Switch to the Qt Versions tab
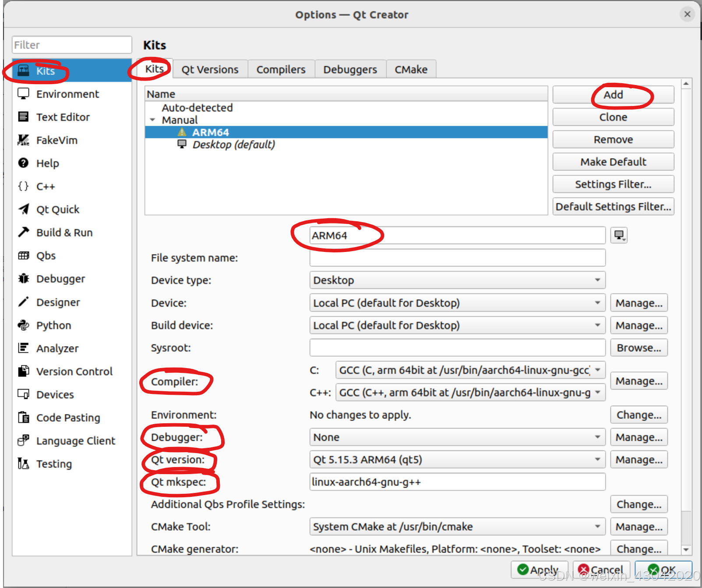 coord(210,69)
